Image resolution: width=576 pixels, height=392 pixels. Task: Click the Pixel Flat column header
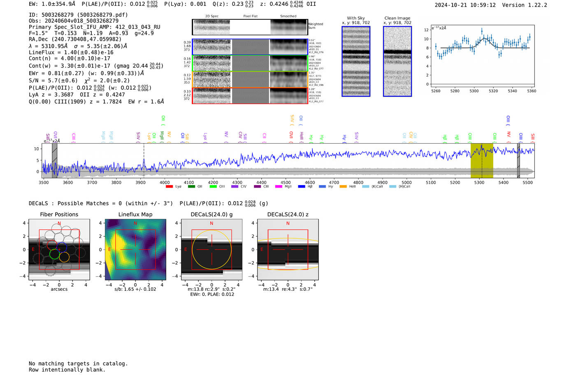(250, 16)
